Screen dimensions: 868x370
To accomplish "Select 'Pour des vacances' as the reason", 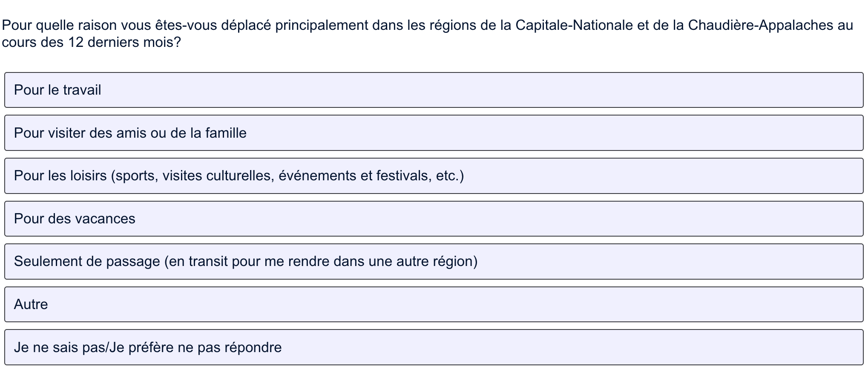I will (434, 219).
